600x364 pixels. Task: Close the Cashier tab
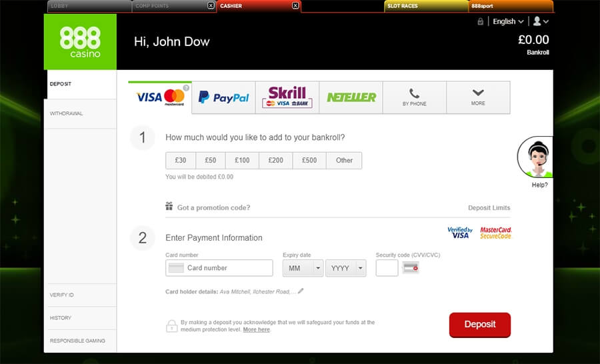(x=295, y=5)
